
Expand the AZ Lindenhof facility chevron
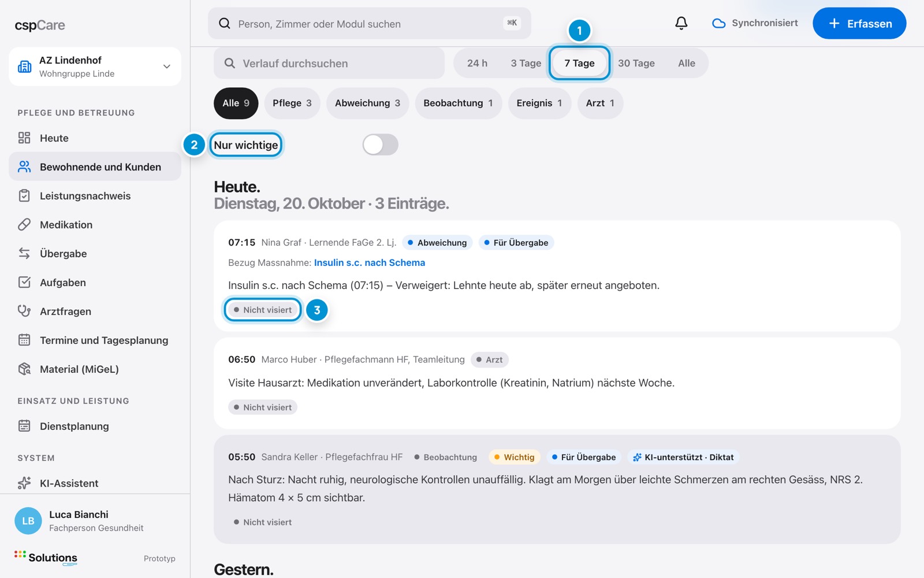[167, 66]
